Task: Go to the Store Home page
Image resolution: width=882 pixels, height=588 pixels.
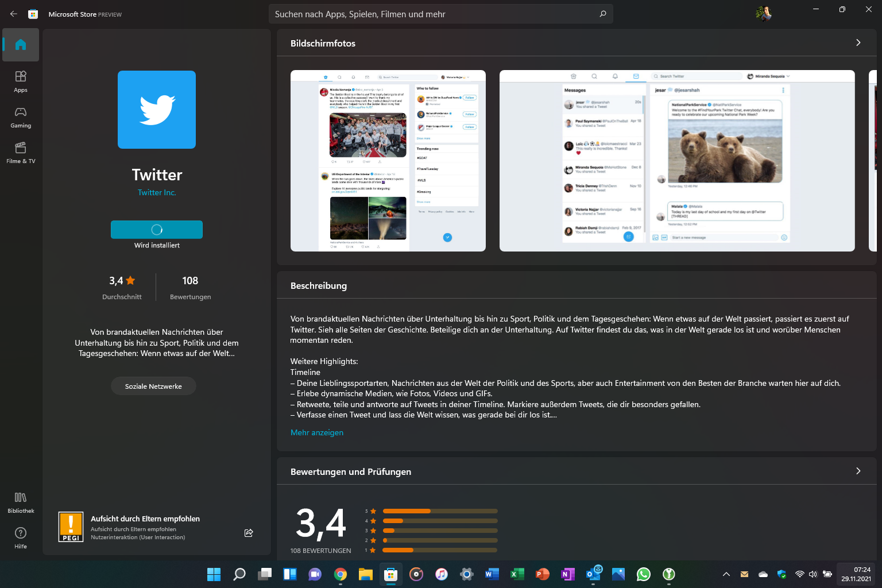Action: coord(21,45)
